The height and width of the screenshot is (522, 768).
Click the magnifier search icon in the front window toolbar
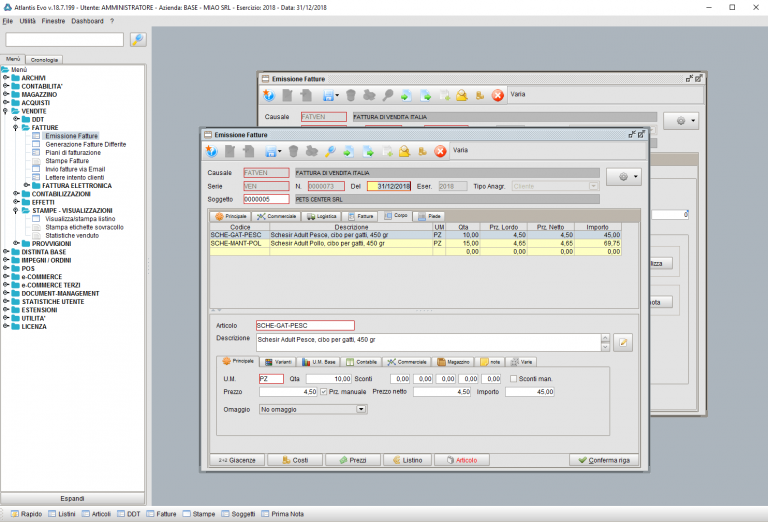(331, 151)
